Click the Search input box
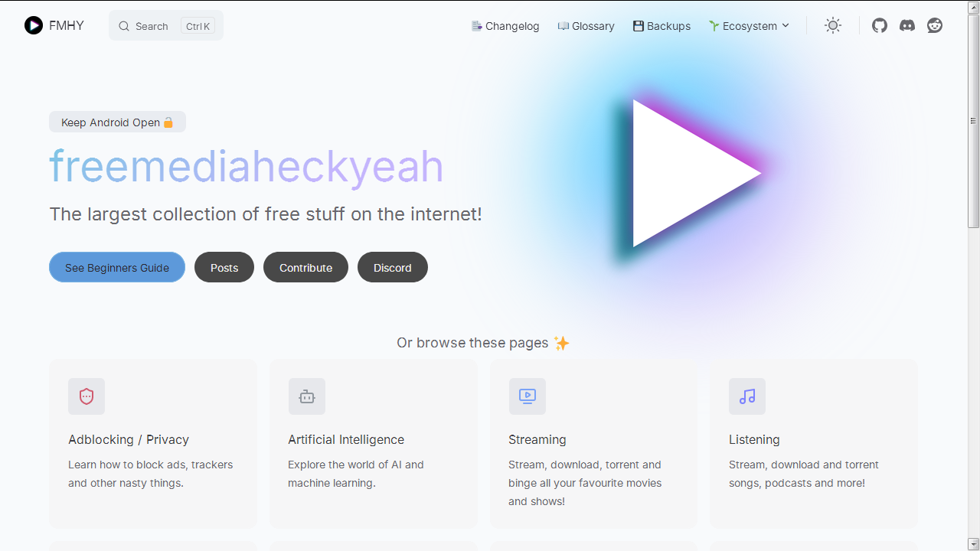980x551 pixels. point(166,26)
